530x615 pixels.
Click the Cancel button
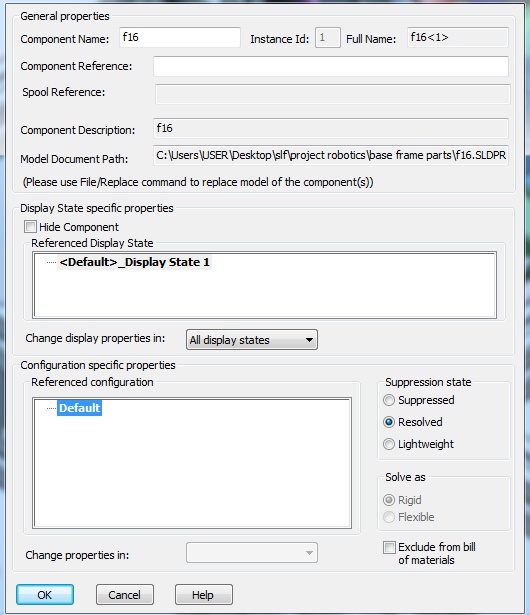(x=125, y=595)
